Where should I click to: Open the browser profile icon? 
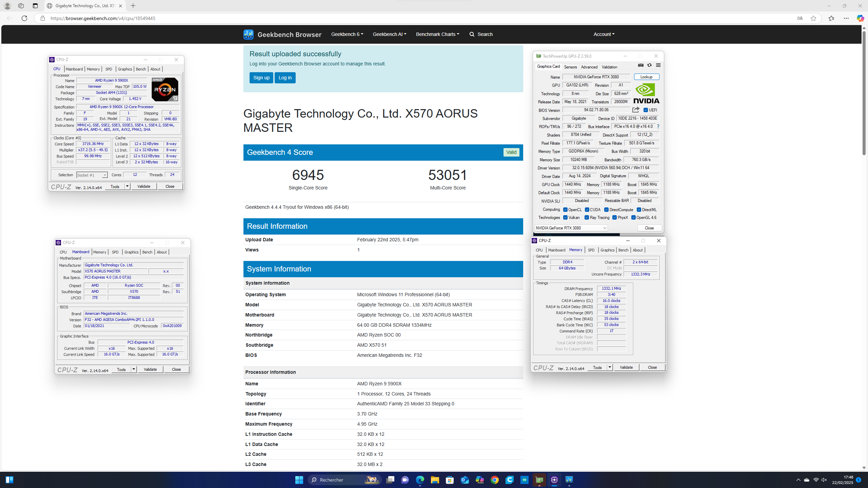(7, 6)
